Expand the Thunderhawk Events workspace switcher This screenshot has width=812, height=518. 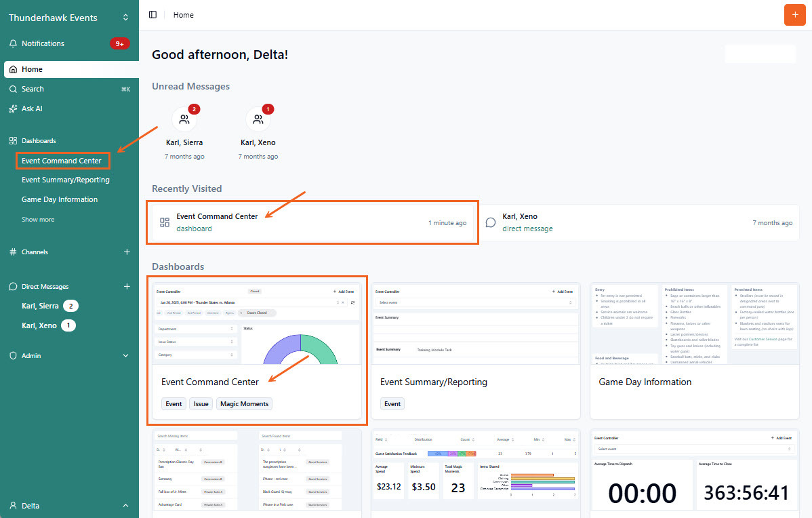(125, 18)
